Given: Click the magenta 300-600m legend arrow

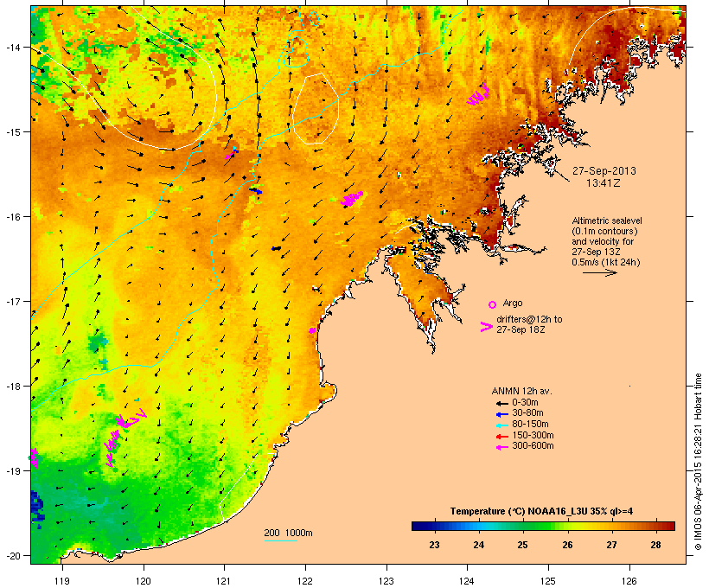Looking at the screenshot, I should coord(501,447).
